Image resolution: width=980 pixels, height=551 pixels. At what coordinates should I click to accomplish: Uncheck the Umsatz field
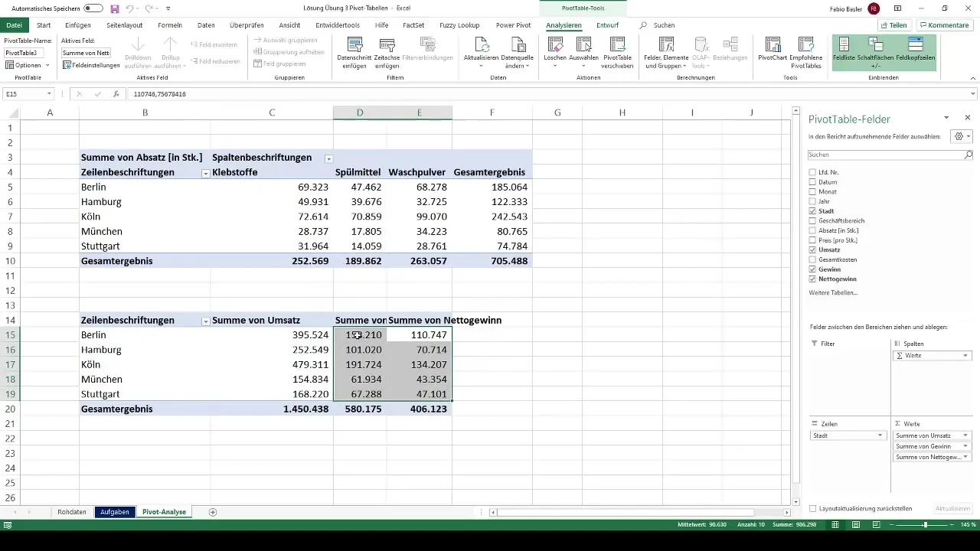click(812, 249)
